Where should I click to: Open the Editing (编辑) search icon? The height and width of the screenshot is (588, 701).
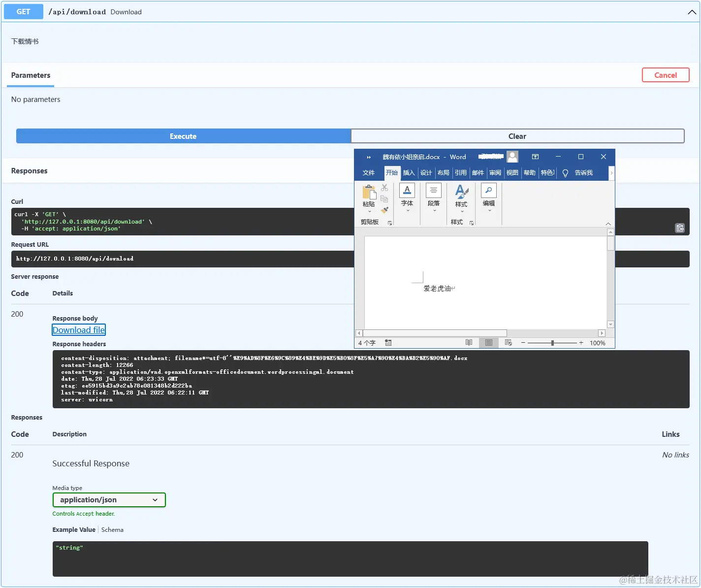click(x=489, y=190)
